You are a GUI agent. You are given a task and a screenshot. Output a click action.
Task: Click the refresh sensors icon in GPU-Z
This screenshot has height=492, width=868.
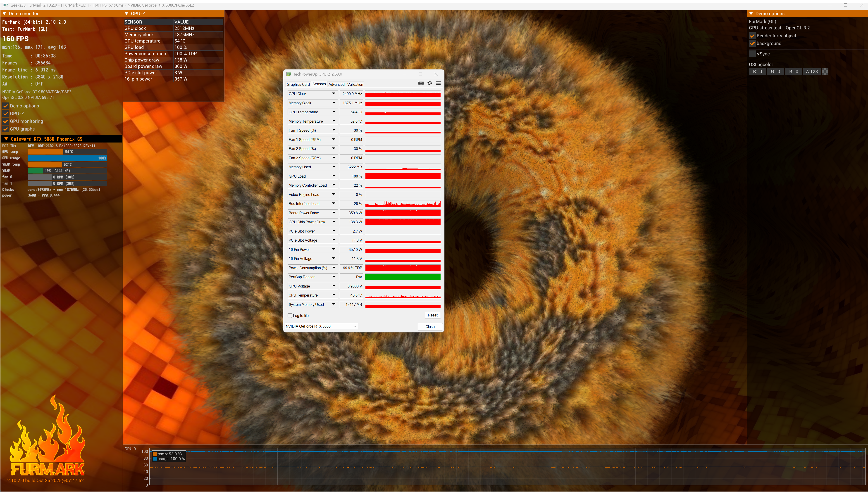coord(430,83)
